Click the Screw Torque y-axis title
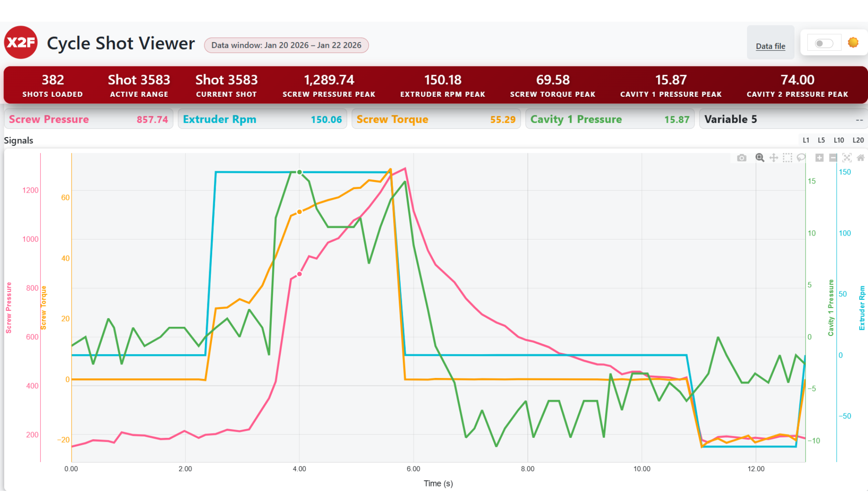Image resolution: width=868 pixels, height=496 pixels. [43, 308]
